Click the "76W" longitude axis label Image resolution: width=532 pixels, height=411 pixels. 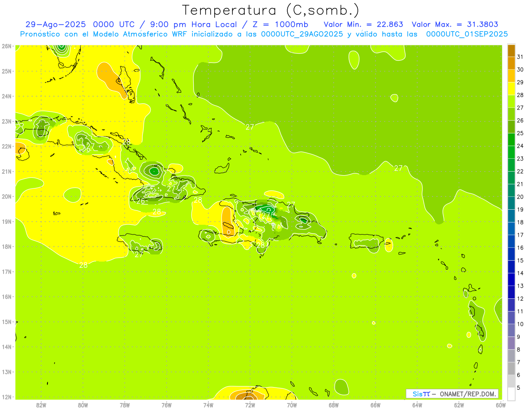(167, 405)
